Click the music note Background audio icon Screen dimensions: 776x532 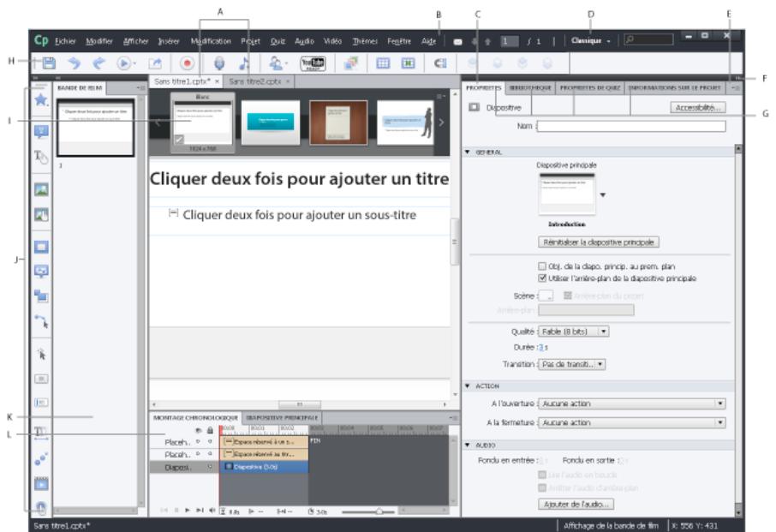244,63
